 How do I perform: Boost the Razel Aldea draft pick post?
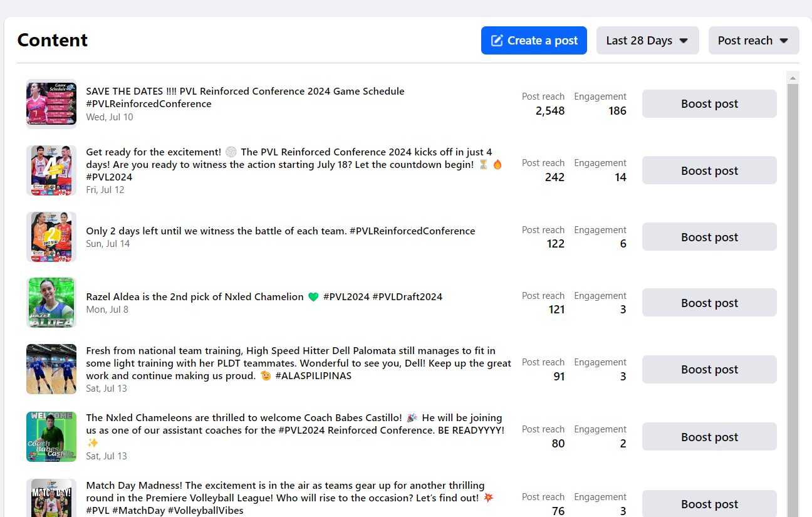709,303
